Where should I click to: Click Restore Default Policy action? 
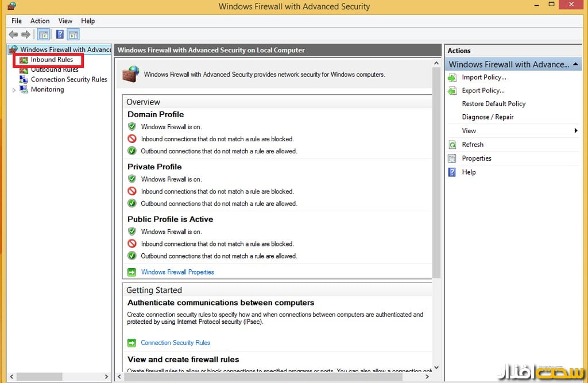tap(494, 104)
